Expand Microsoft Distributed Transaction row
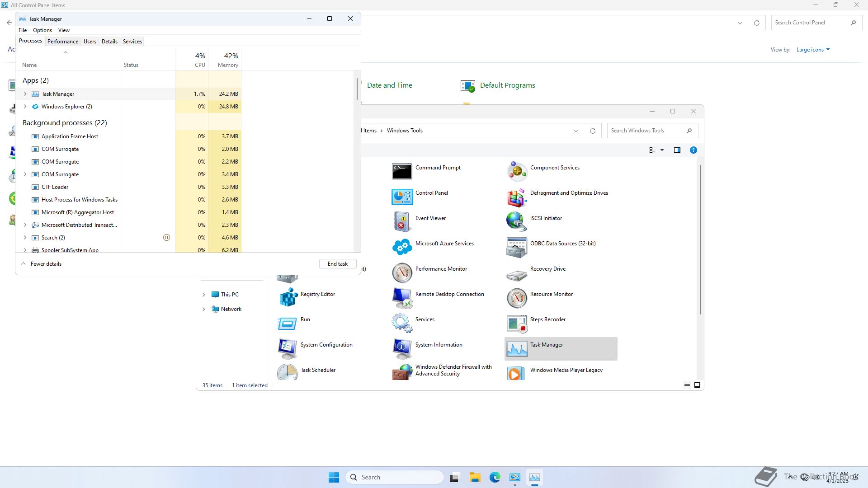Screen dimensions: 868x488 click(25, 225)
